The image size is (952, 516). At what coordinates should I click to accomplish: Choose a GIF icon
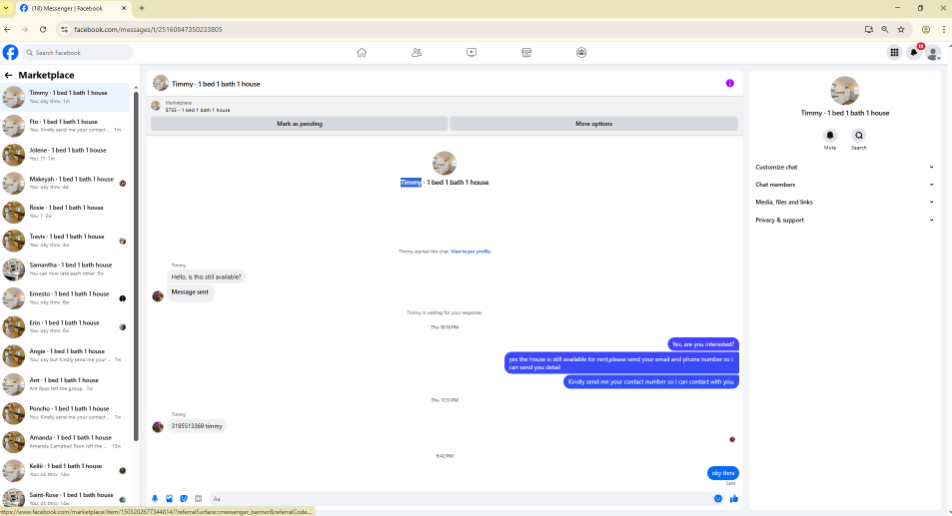pos(199,498)
